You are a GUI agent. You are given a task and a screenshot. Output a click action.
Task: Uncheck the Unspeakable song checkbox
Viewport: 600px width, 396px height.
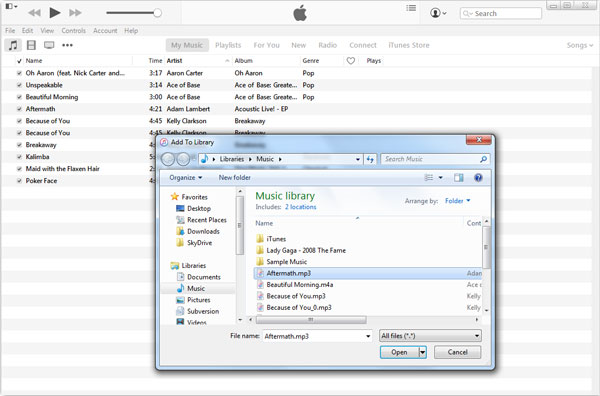19,85
